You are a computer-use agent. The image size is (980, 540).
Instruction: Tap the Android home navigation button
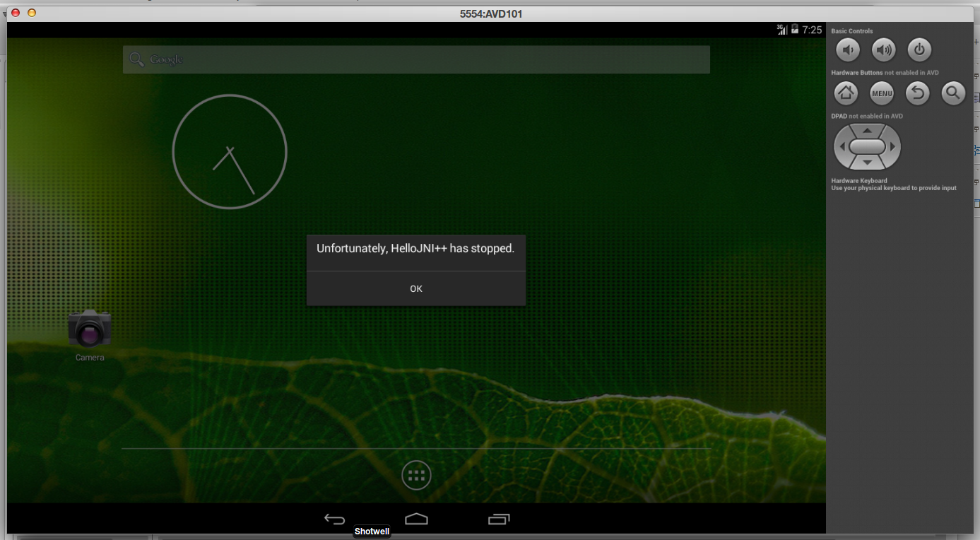point(416,519)
